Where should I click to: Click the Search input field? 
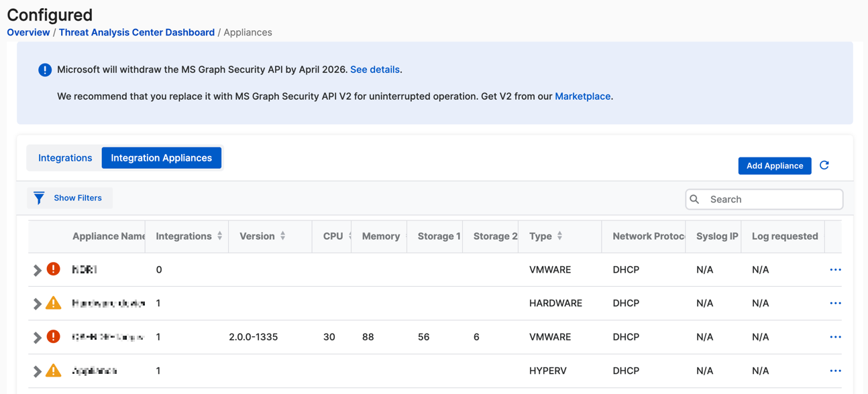click(x=764, y=199)
